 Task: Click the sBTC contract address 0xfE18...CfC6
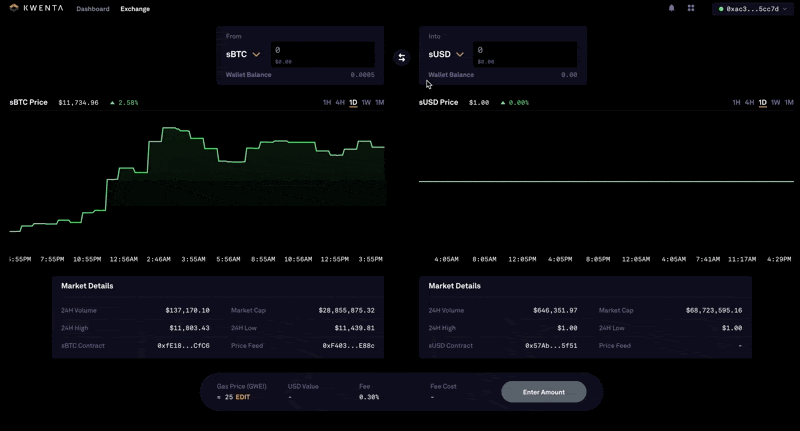pyautogui.click(x=183, y=345)
